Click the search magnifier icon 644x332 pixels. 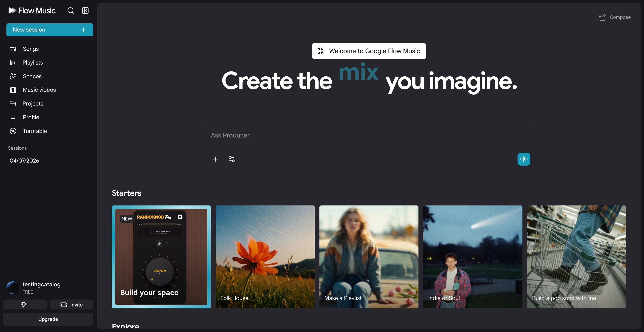(71, 11)
